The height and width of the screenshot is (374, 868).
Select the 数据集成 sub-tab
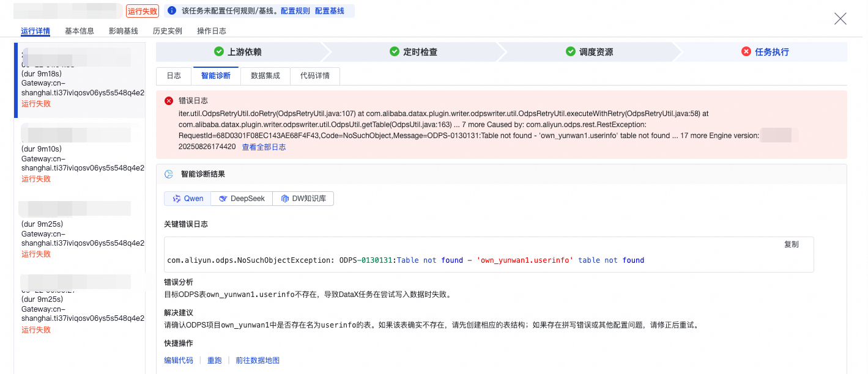[x=265, y=76]
